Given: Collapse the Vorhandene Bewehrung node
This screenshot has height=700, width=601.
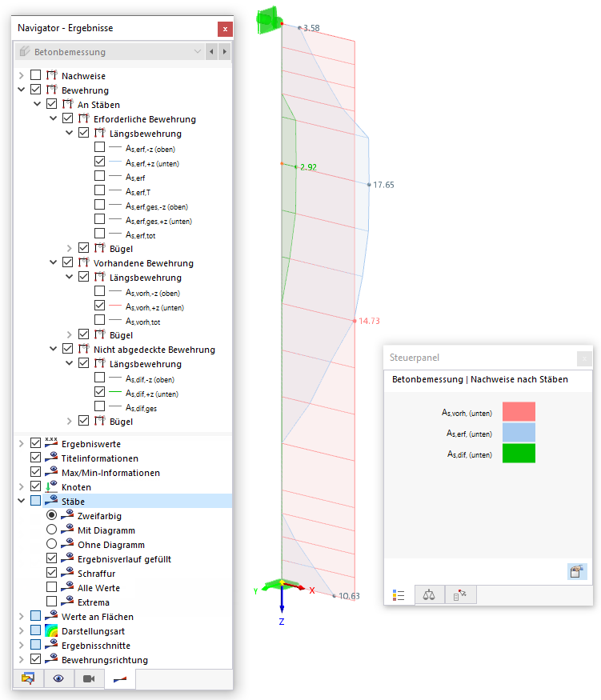Looking at the screenshot, I should point(53,262).
